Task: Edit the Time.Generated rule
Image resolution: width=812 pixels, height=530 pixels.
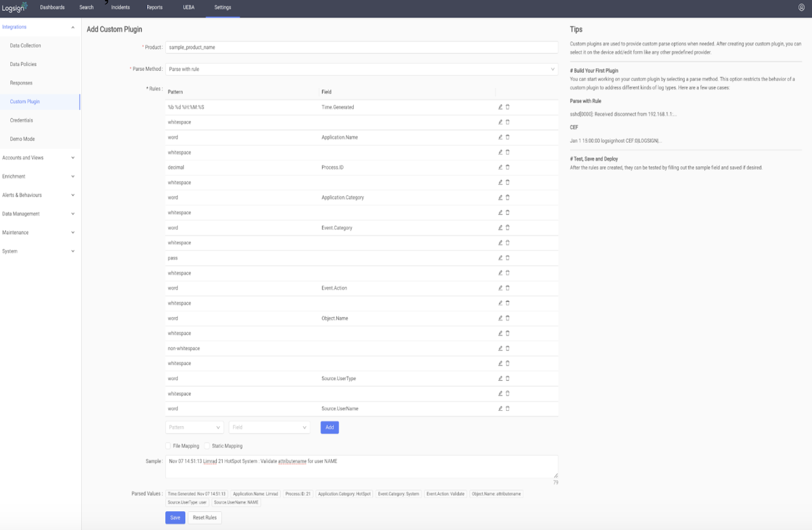Action: [500, 107]
